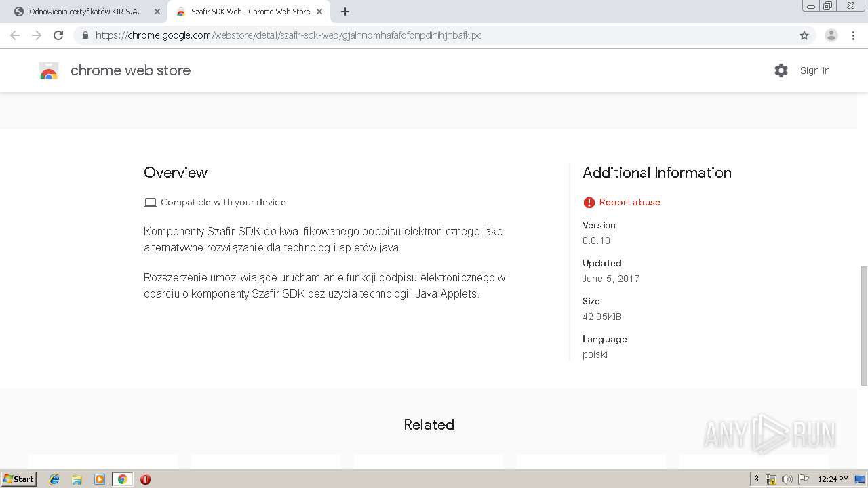Click the Chrome Web Store logo
The width and height of the screenshot is (868, 488).
(x=49, y=70)
